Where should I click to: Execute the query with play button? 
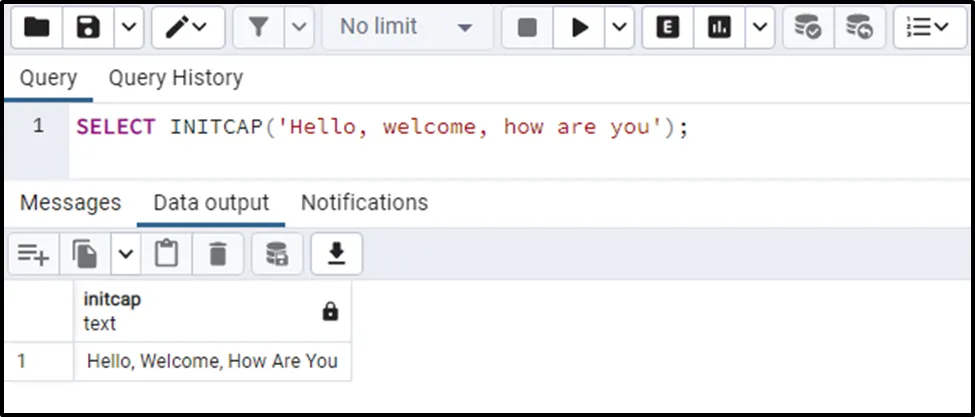580,28
